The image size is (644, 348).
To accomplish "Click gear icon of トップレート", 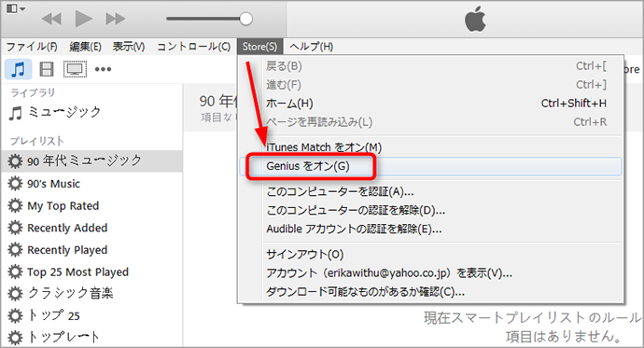I will coord(15,338).
